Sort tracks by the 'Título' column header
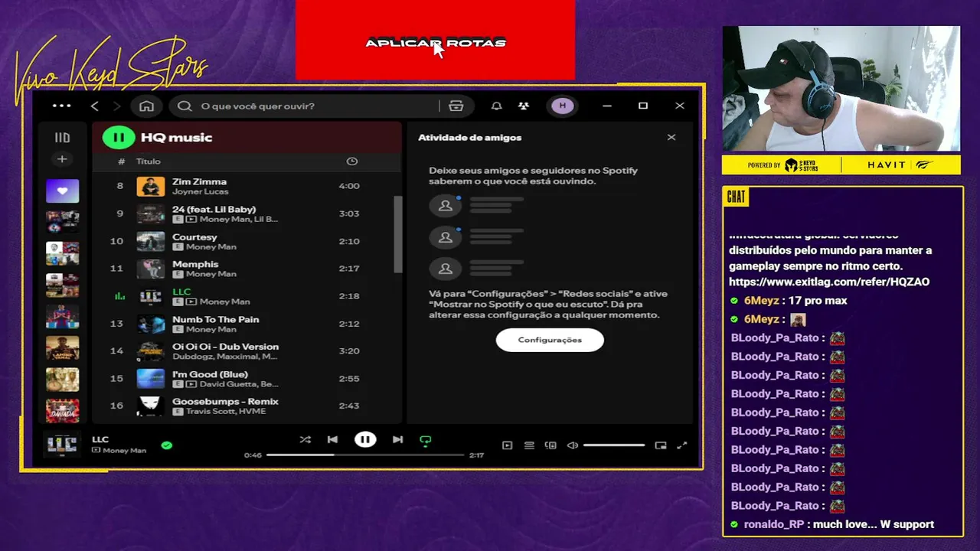 pyautogui.click(x=149, y=161)
